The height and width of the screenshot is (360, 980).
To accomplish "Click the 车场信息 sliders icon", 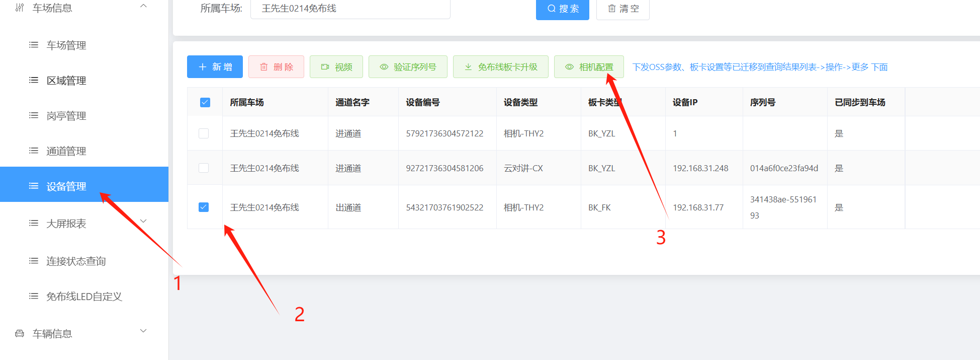I will pos(20,8).
